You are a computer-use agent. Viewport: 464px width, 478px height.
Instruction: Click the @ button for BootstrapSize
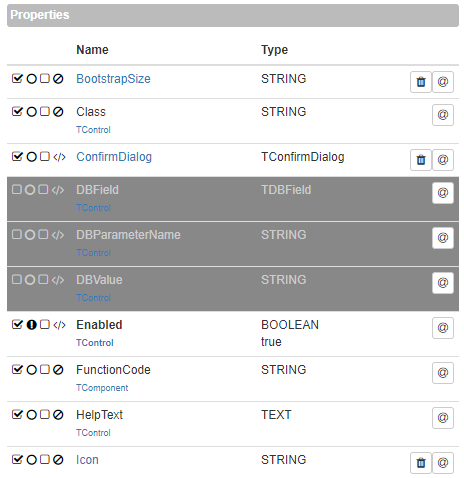coord(443,82)
